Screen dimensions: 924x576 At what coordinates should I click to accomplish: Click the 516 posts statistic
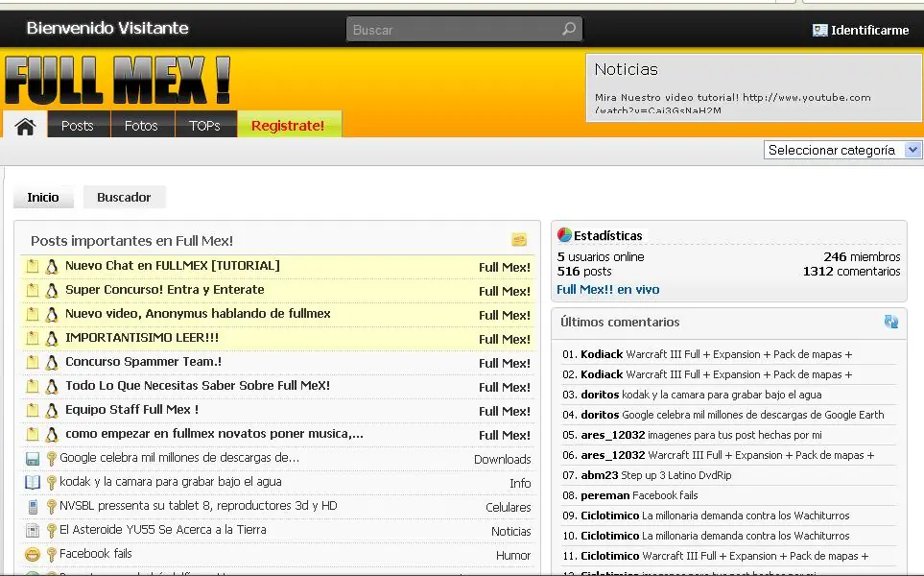point(584,271)
